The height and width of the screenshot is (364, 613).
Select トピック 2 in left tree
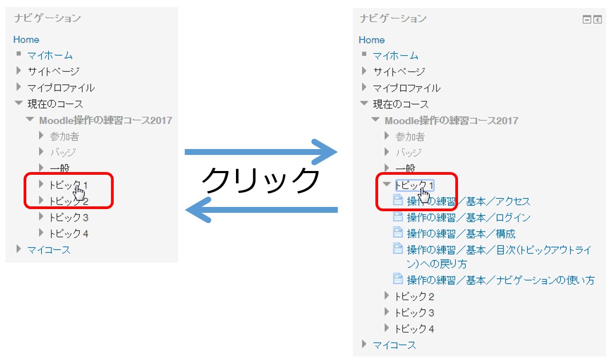tap(69, 201)
